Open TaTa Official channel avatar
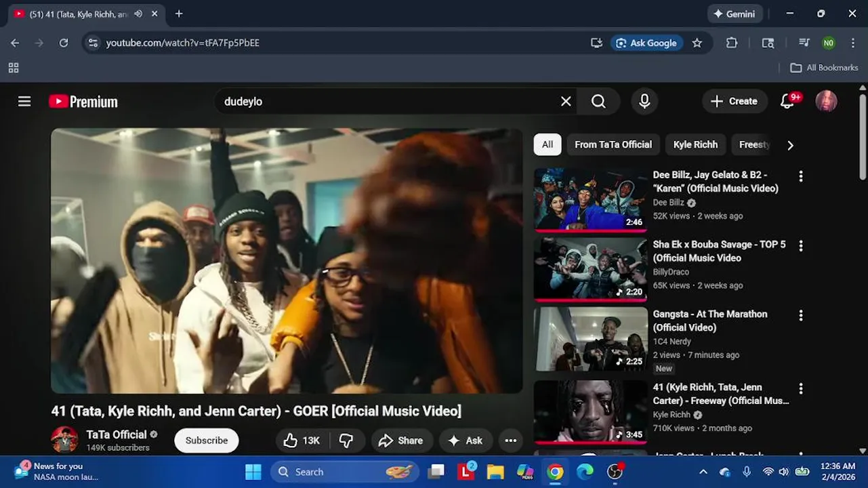868x488 pixels. point(64,440)
